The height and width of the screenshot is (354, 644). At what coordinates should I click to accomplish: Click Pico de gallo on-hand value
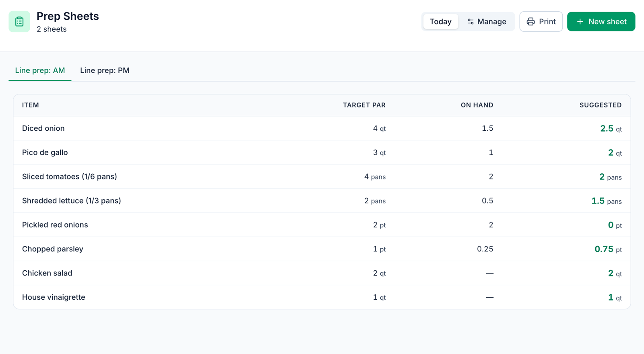(491, 152)
